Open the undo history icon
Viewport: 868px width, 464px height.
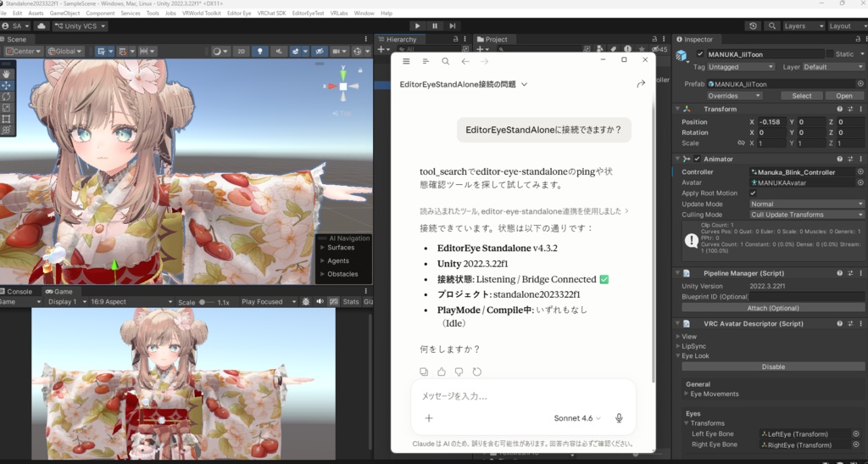coord(753,26)
